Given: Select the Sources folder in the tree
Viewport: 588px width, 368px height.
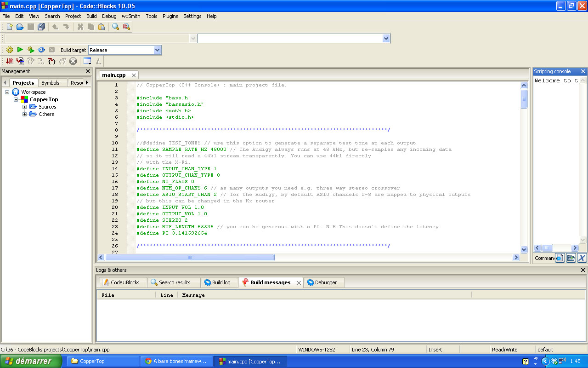Looking at the screenshot, I should [x=47, y=107].
